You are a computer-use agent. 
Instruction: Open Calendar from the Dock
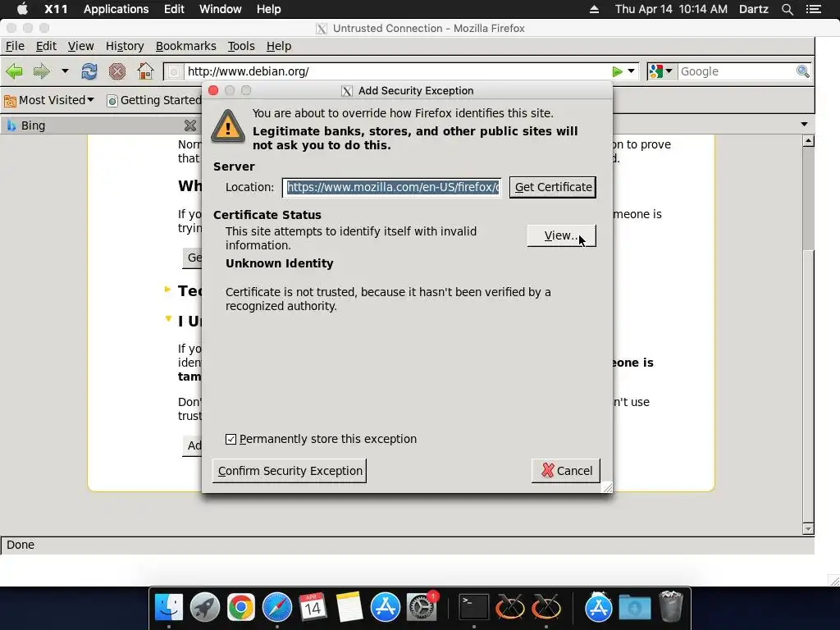[x=313, y=608]
